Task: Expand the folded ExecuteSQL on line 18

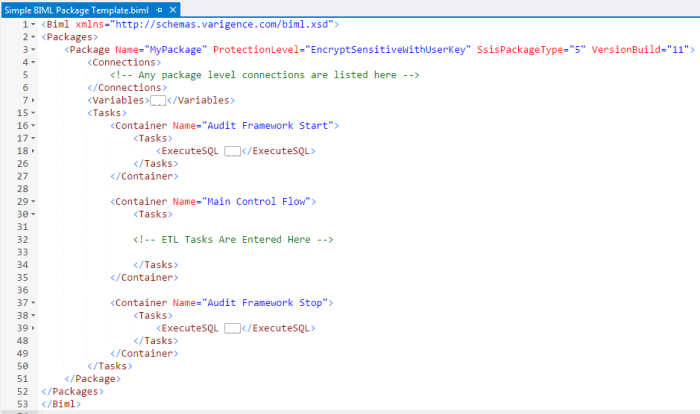Action: (x=34, y=151)
